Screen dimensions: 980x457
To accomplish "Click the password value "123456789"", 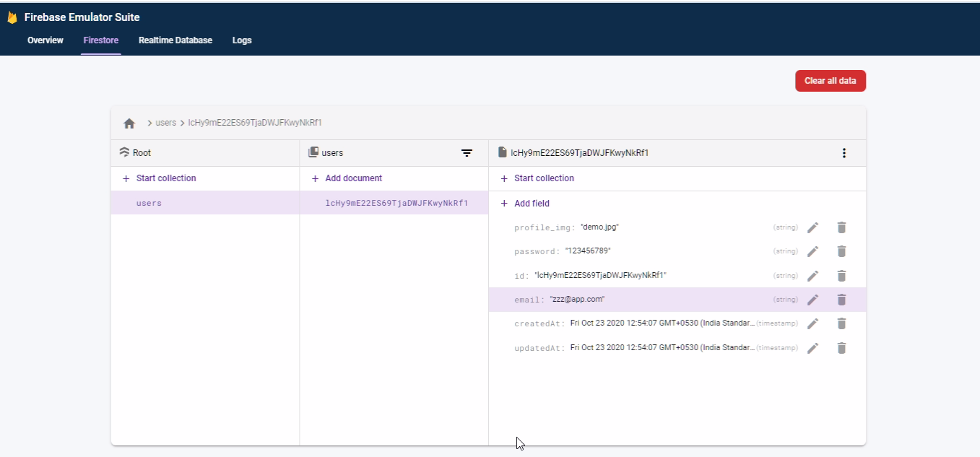I will tap(588, 251).
